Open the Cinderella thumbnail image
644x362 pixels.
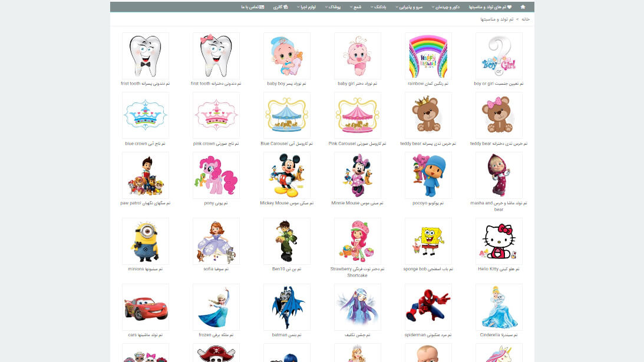[x=498, y=307]
